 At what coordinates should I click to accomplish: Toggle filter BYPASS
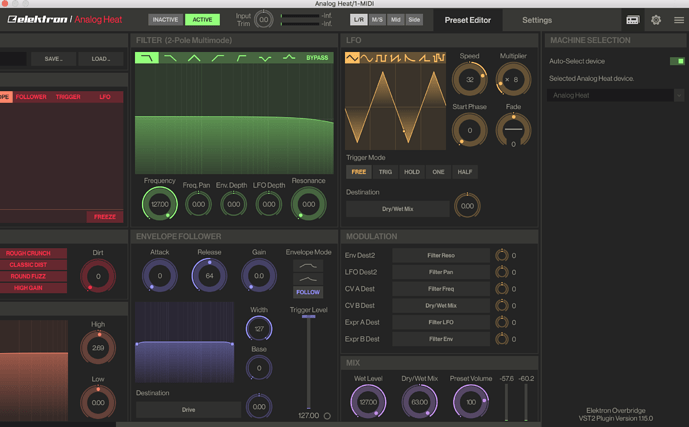[317, 58]
